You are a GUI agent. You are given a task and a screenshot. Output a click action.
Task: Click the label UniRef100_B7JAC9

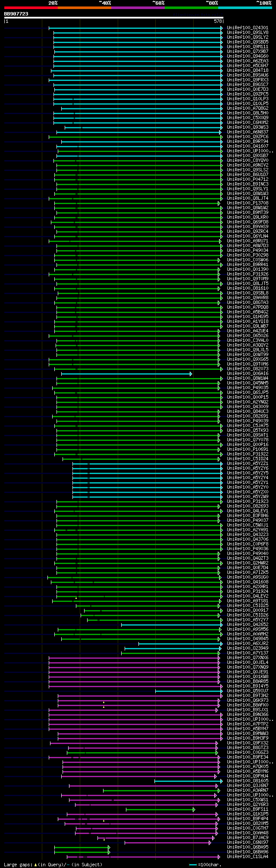[248, 838]
